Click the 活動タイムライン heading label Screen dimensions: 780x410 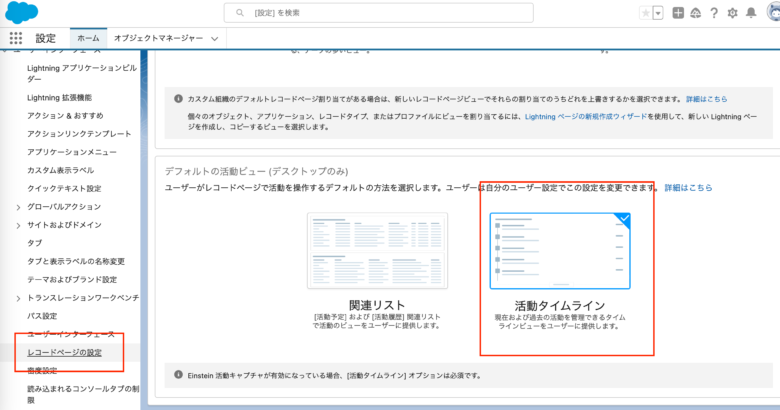coord(560,306)
